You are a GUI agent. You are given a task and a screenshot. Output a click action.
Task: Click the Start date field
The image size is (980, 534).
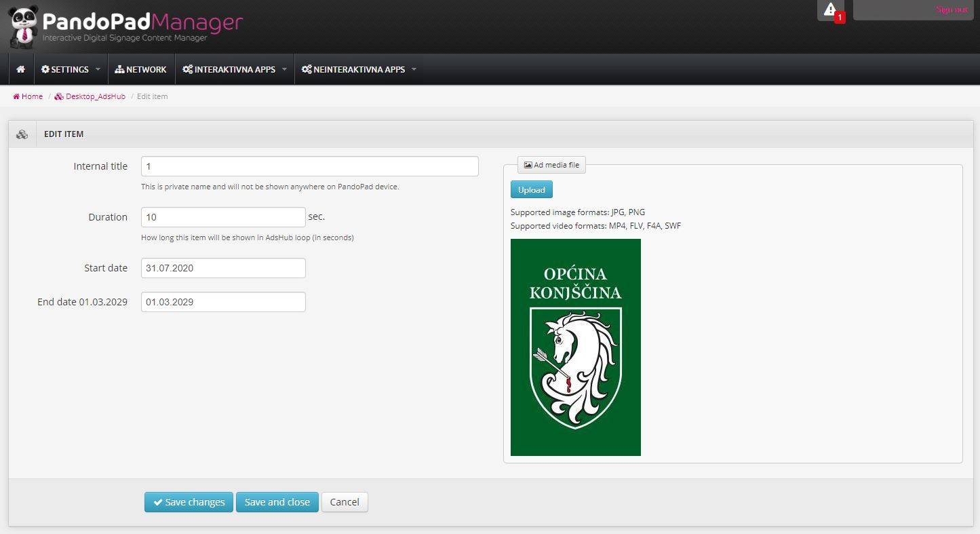[x=223, y=268]
